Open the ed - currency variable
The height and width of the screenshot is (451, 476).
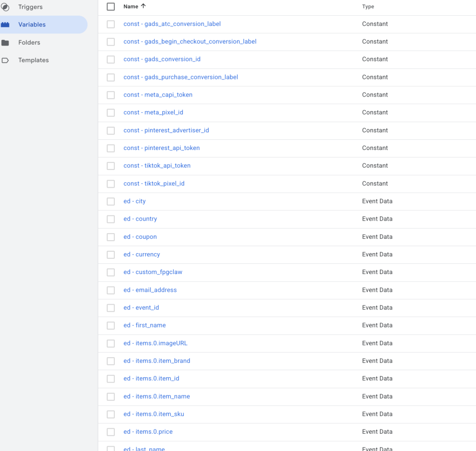(142, 254)
